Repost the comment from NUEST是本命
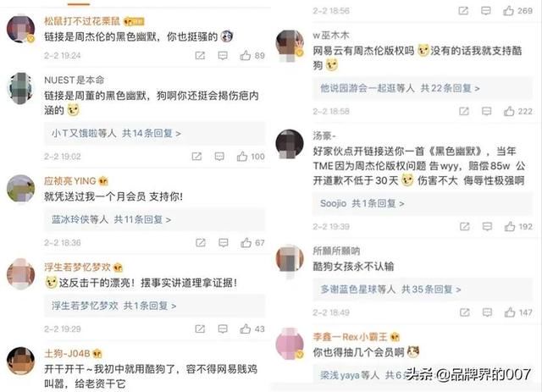542x392 pixels. coord(196,157)
